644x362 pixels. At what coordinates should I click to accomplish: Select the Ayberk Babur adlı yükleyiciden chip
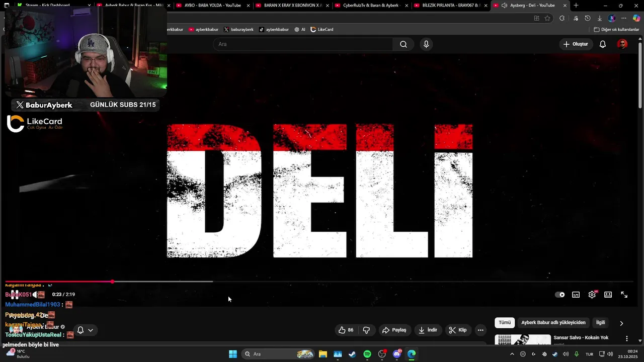tap(553, 322)
